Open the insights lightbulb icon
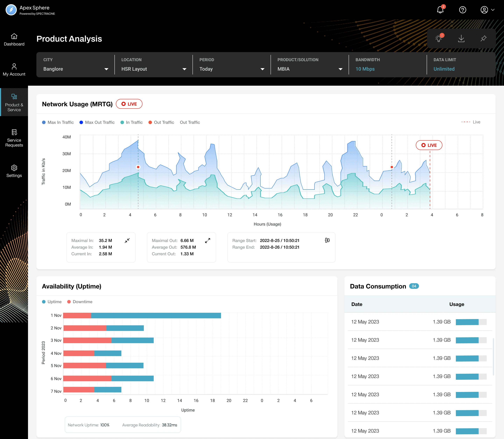Viewport: 504px width, 439px height. click(439, 38)
